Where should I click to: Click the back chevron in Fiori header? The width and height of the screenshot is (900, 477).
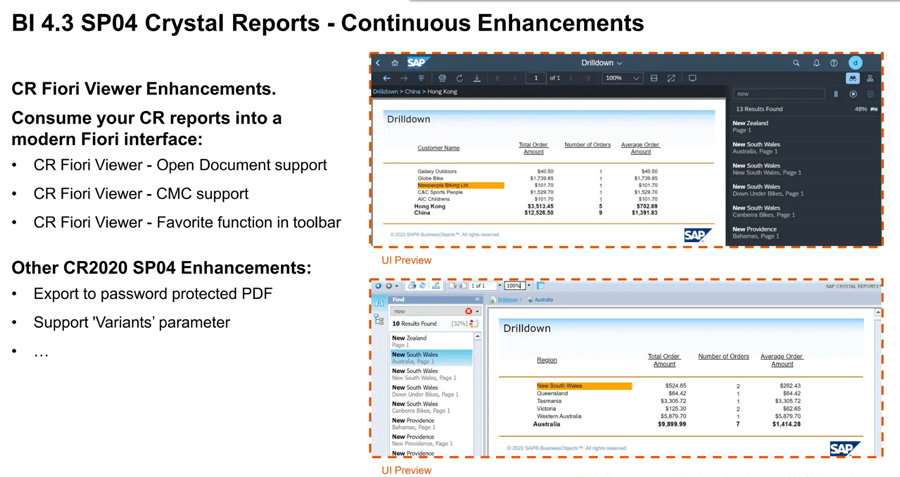[x=378, y=63]
